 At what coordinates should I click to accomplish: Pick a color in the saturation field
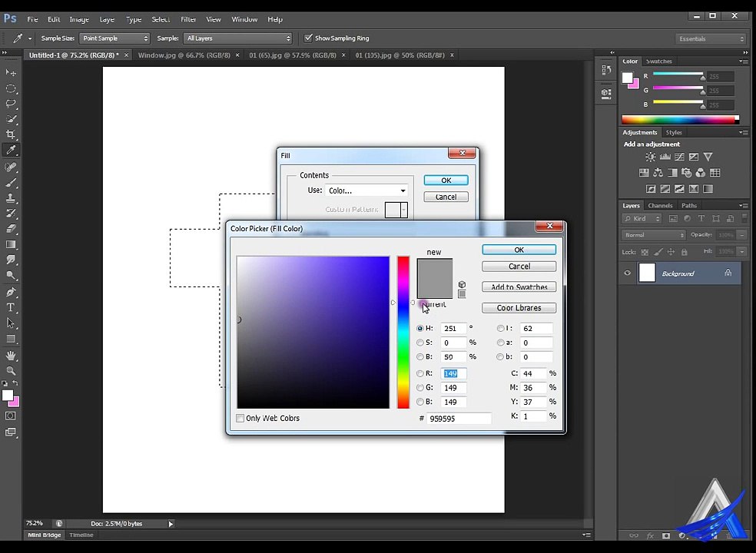[313, 333]
